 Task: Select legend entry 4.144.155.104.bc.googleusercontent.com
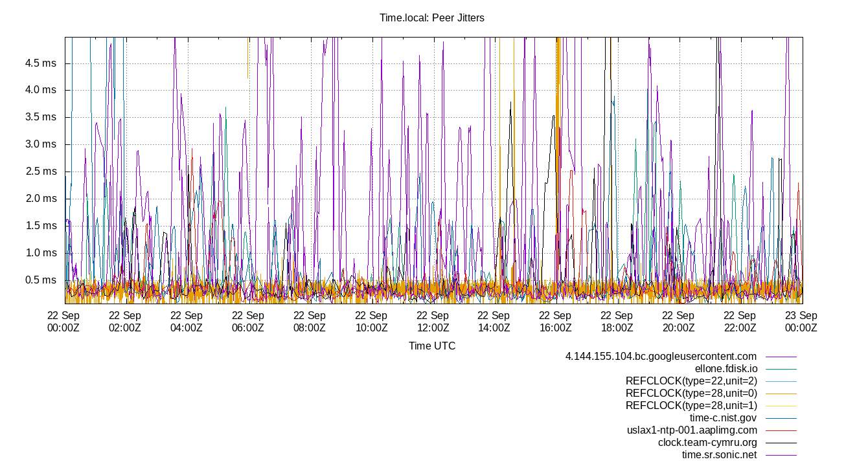point(661,357)
